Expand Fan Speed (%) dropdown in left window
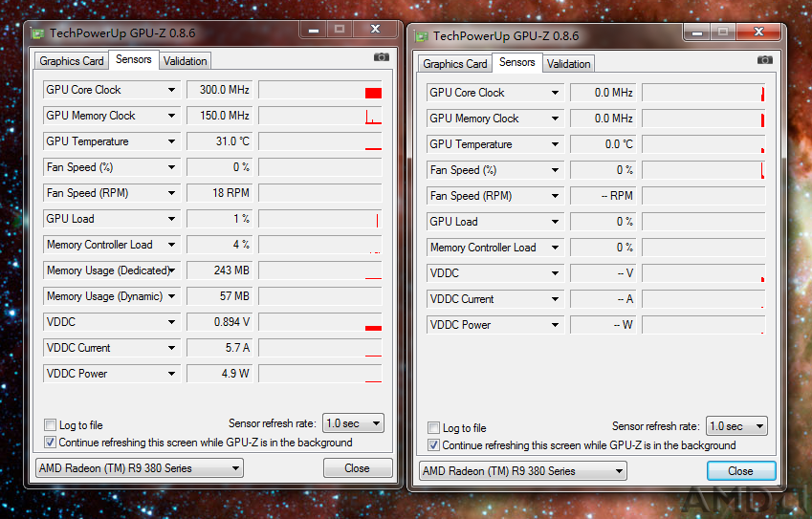 [x=171, y=167]
